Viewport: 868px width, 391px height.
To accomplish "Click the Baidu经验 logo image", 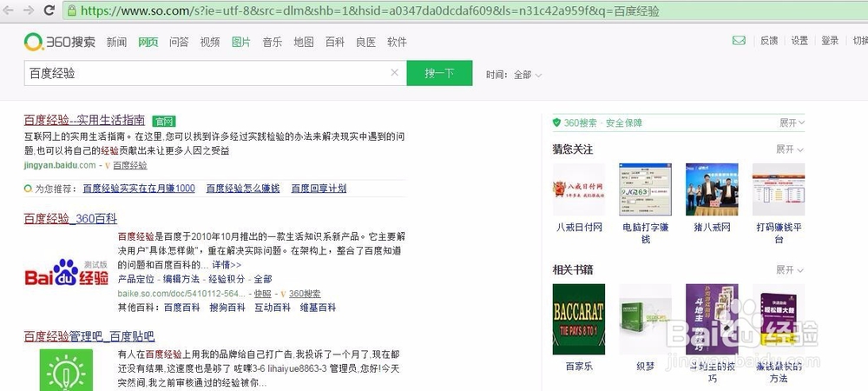I will (x=67, y=272).
